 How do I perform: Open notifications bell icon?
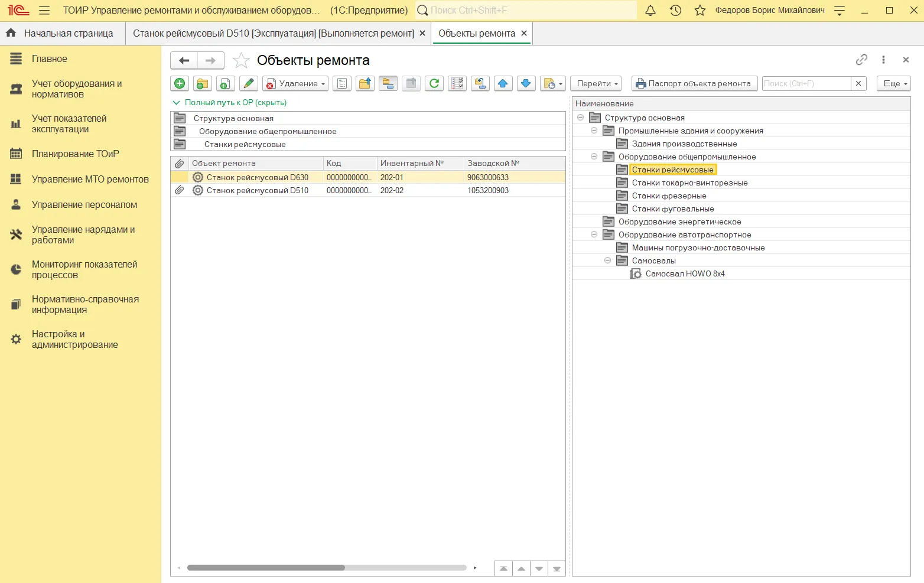[650, 11]
